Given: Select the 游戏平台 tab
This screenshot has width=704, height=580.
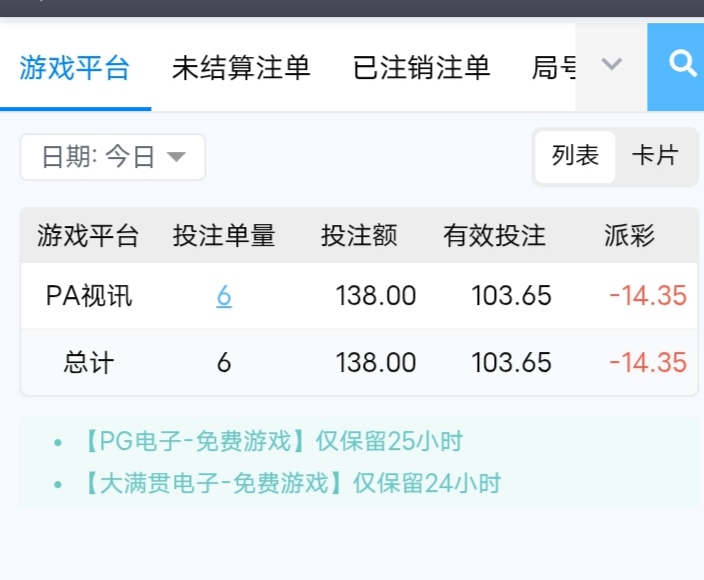Looking at the screenshot, I should 75,68.
